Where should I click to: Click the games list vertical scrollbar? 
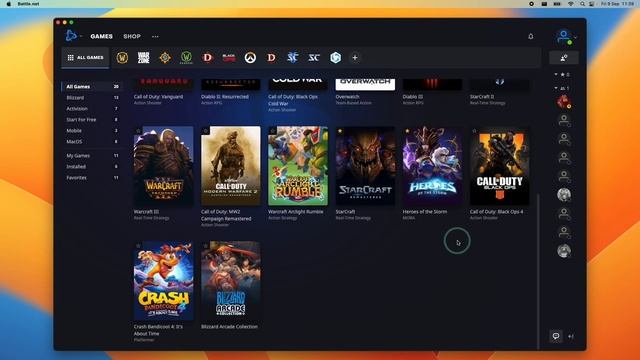point(538,271)
